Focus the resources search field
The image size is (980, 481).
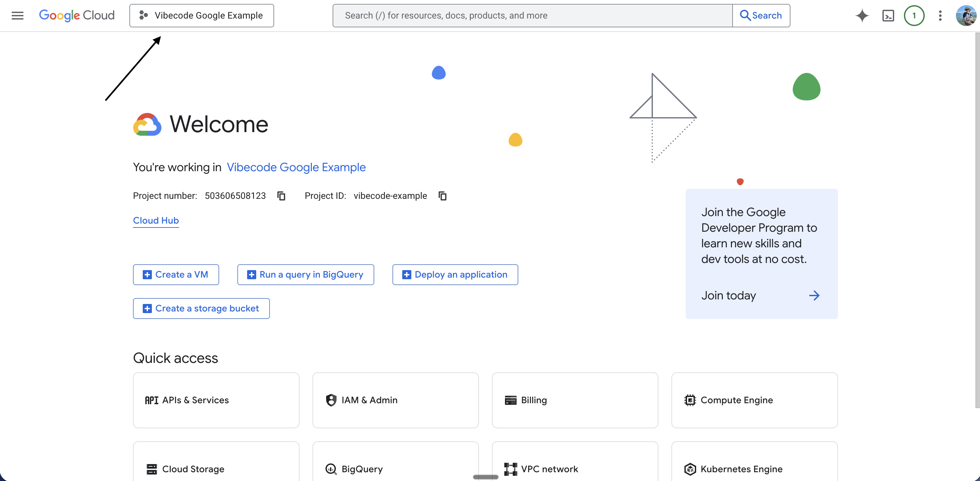coord(532,16)
